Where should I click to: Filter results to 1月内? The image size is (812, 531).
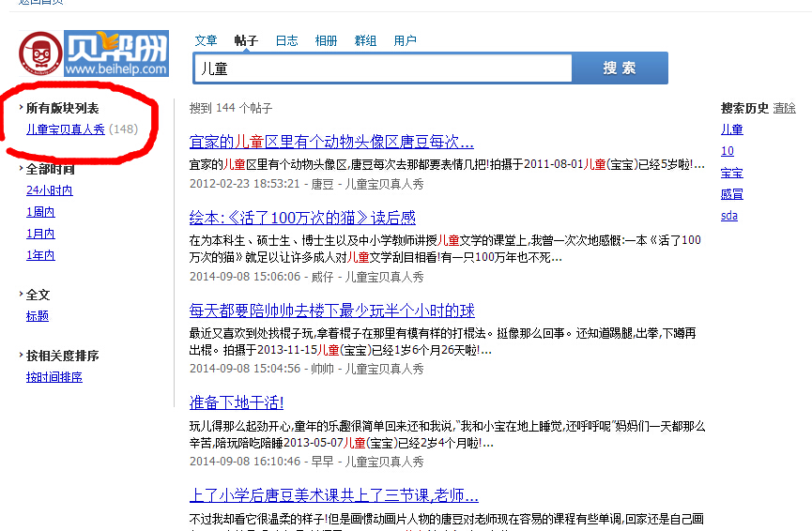[40, 234]
